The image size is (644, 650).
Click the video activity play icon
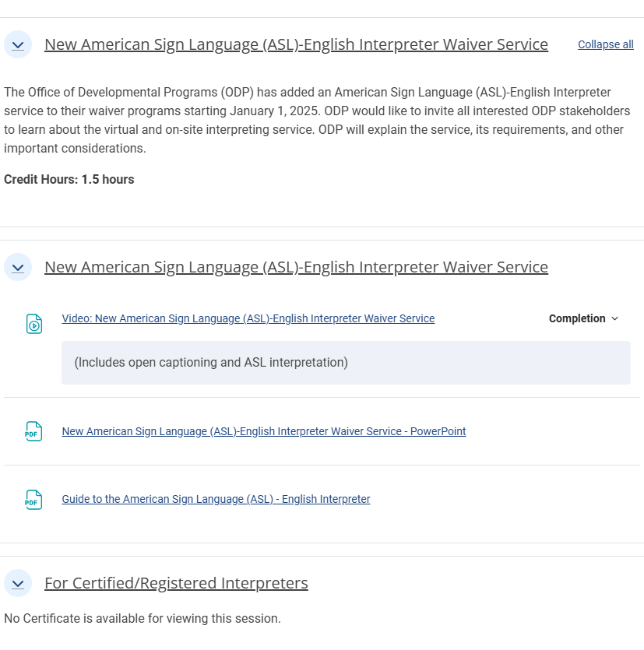tap(34, 324)
